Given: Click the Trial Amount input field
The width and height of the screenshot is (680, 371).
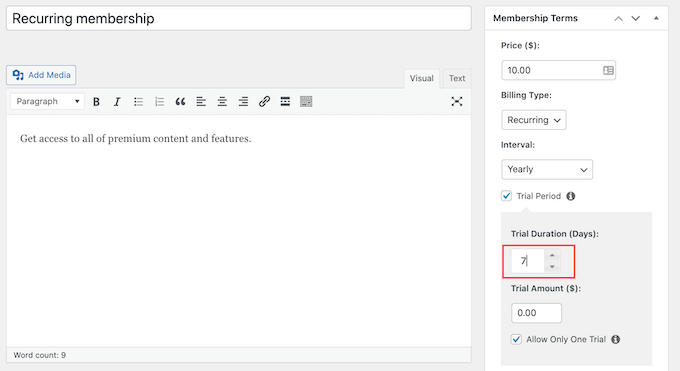Looking at the screenshot, I should point(536,313).
